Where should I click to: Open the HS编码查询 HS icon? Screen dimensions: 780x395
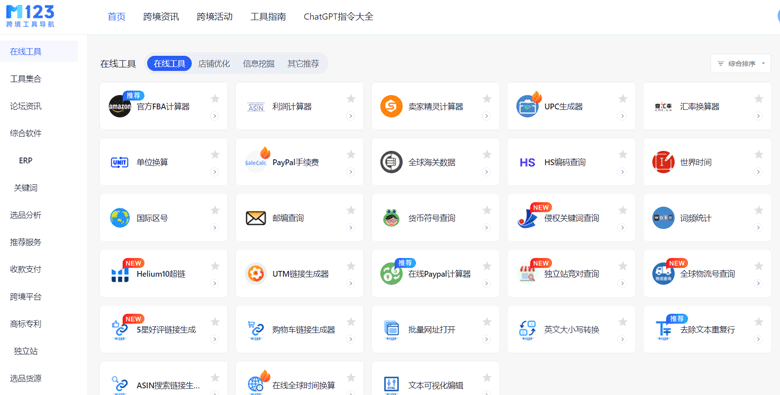point(527,162)
